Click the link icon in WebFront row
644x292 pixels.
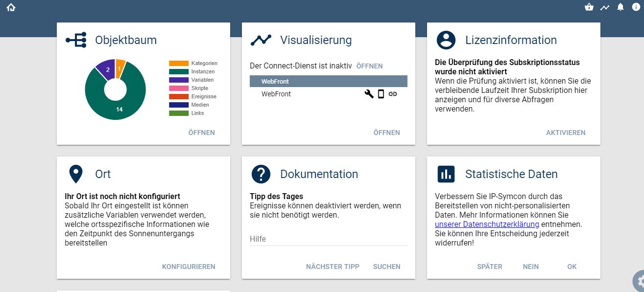coord(393,94)
